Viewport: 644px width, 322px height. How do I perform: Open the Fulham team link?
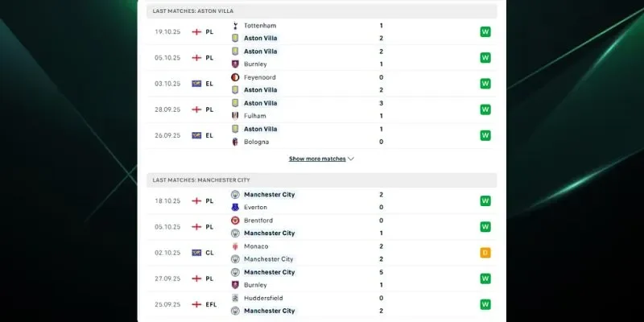(254, 116)
